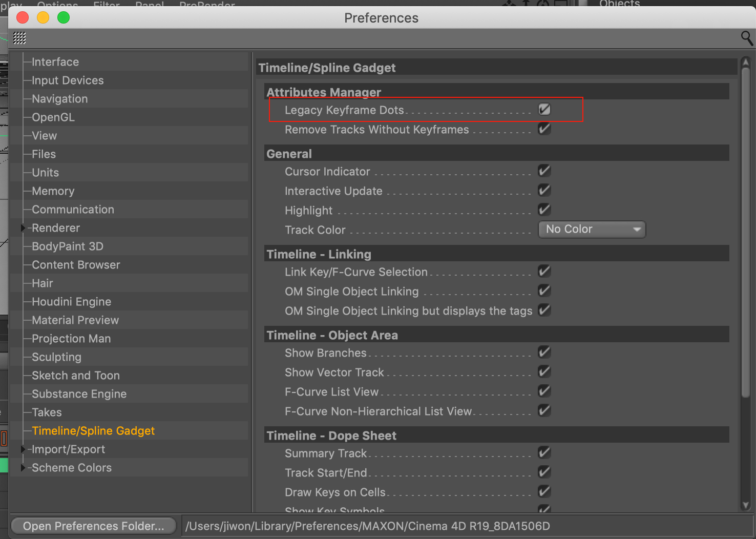This screenshot has width=756, height=539.
Task: Open the OpenGL preferences page
Action: pyautogui.click(x=53, y=117)
